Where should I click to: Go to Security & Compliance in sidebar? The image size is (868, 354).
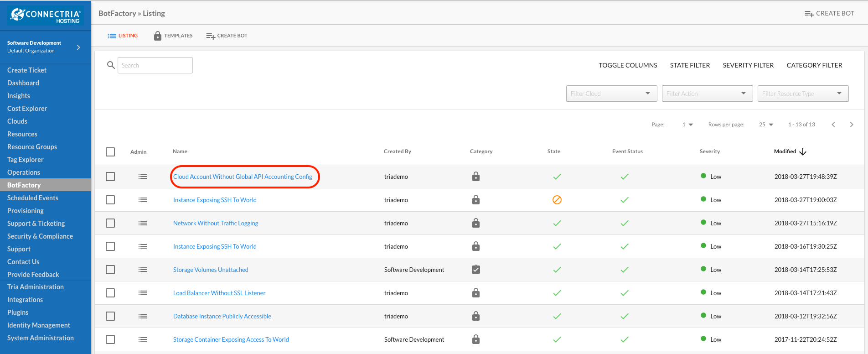40,236
